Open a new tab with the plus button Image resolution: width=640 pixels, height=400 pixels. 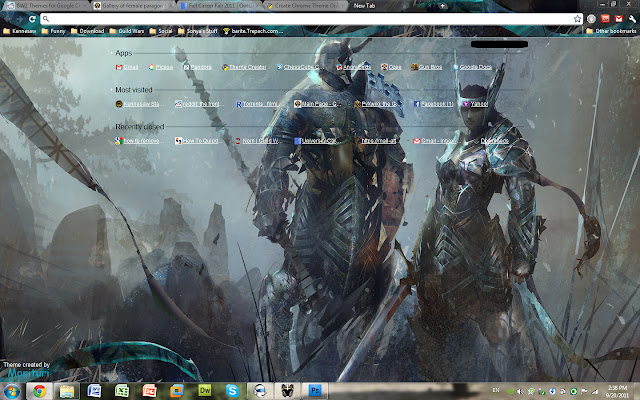click(x=442, y=6)
